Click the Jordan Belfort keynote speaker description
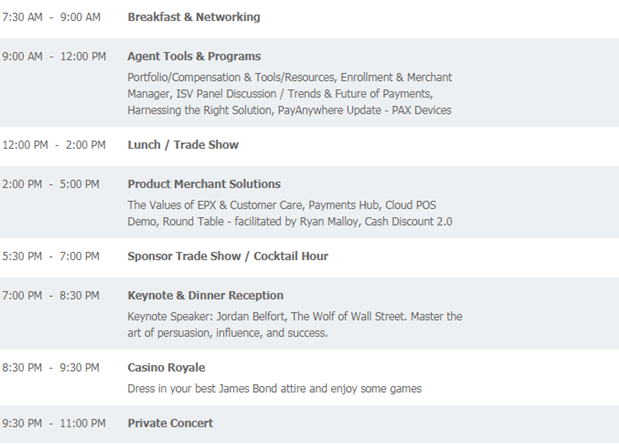Screen dimensions: 619x444 tap(295, 324)
